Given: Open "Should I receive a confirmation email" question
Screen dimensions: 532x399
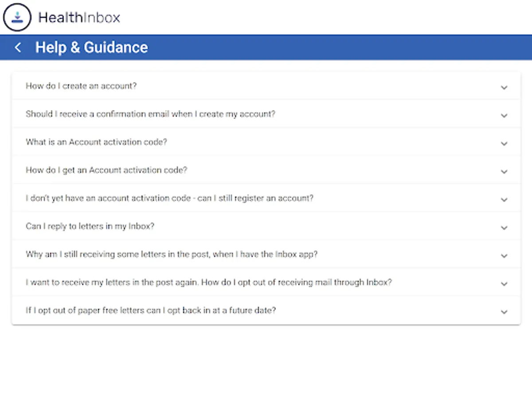Looking at the screenshot, I should click(150, 114).
